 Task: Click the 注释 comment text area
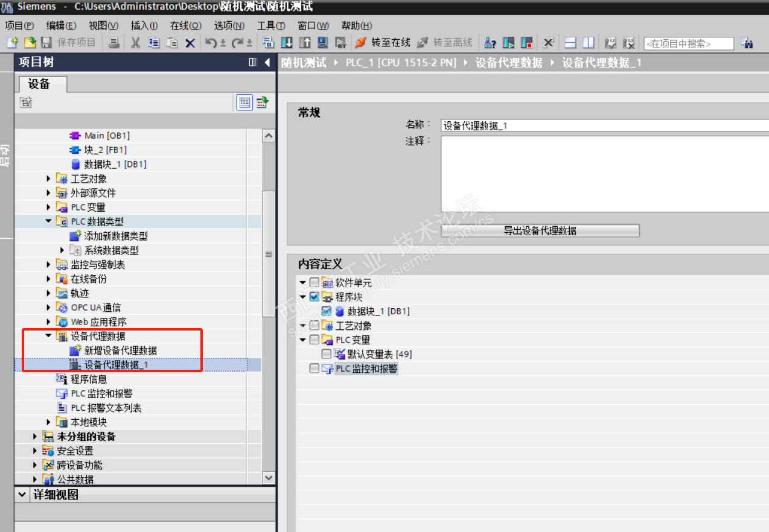point(605,174)
